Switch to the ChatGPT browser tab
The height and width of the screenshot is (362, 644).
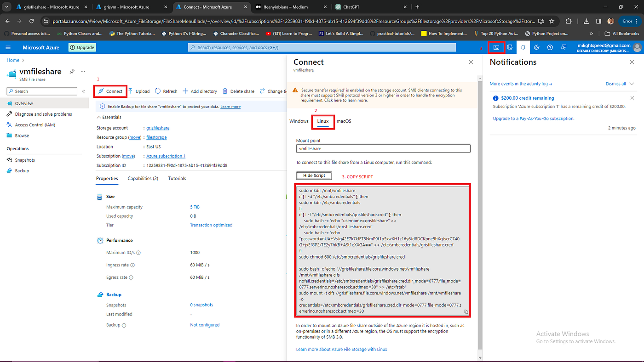(x=370, y=7)
